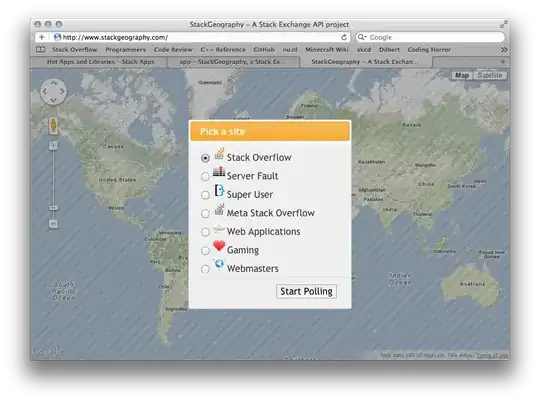Pan the map right with the arrow
Viewport: 540px width, 402px height.
click(x=62, y=91)
